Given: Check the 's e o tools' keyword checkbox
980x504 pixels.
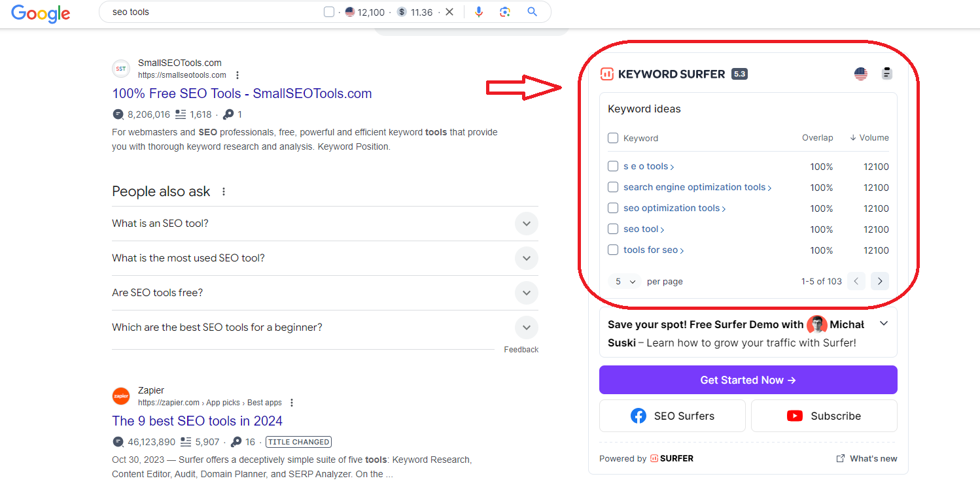Looking at the screenshot, I should 613,166.
